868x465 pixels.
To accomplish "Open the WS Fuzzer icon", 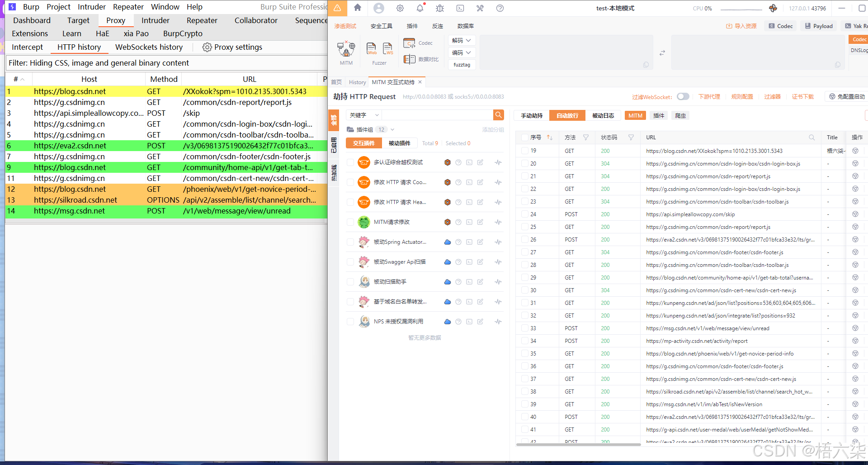I will pyautogui.click(x=388, y=48).
